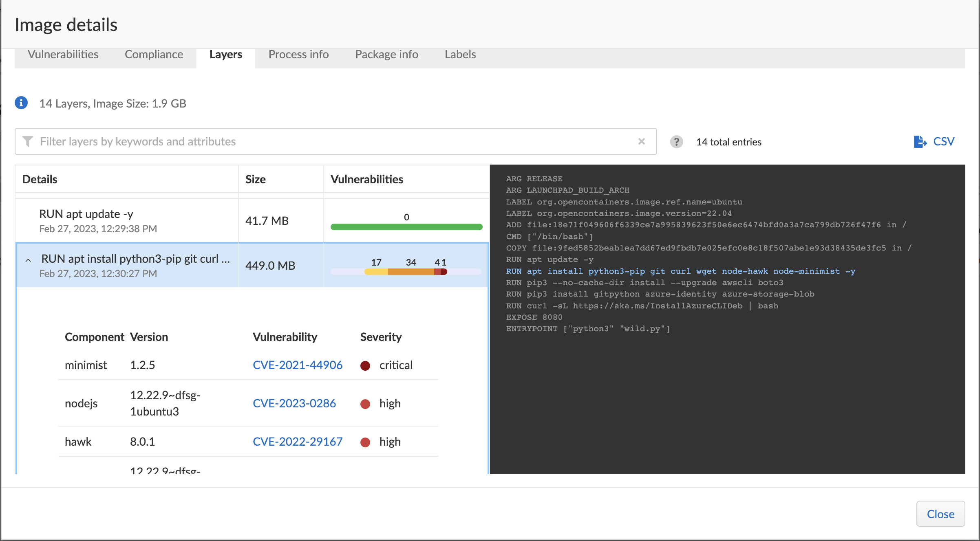
Task: Click the Package info tab
Action: click(x=386, y=55)
